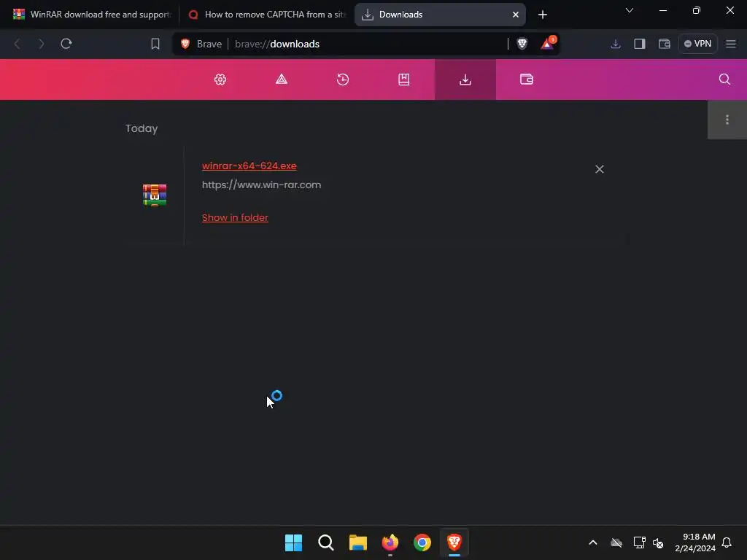
Task: Open the notification bell
Action: (727, 542)
